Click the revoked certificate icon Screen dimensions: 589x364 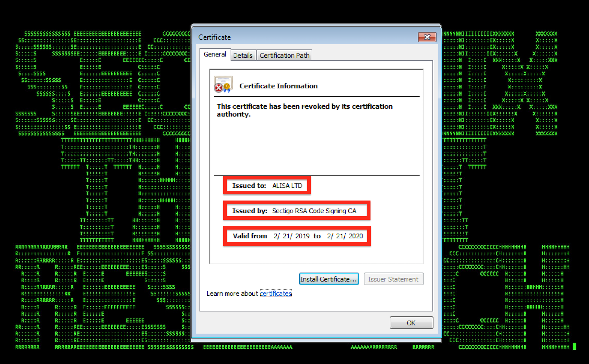pos(223,84)
